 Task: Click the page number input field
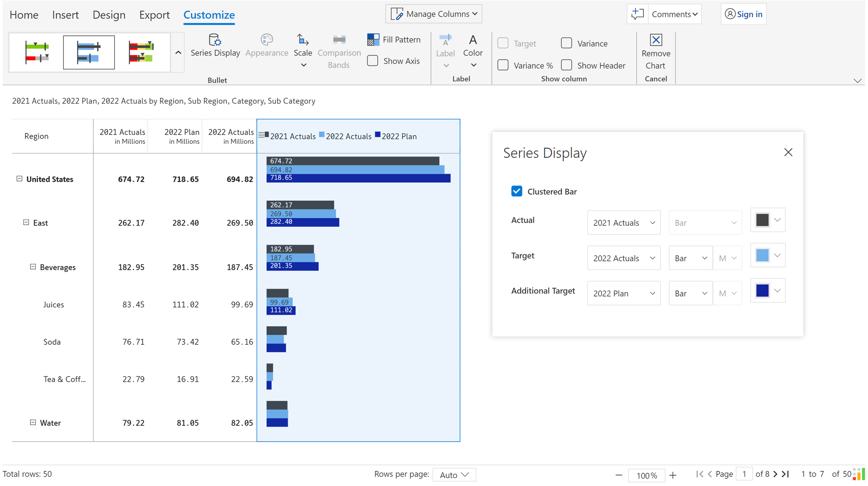coord(744,474)
